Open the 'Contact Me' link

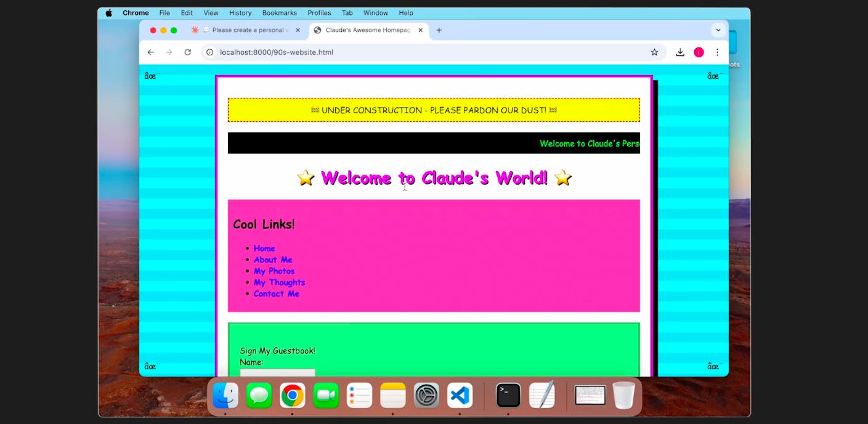tap(276, 294)
